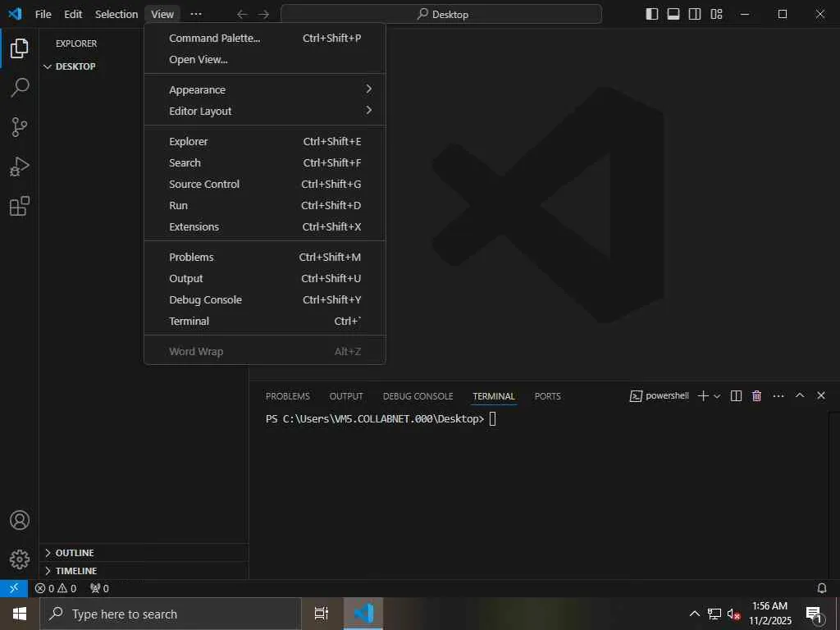840x630 pixels.
Task: Select Extensions in the View menu
Action: 265,227
